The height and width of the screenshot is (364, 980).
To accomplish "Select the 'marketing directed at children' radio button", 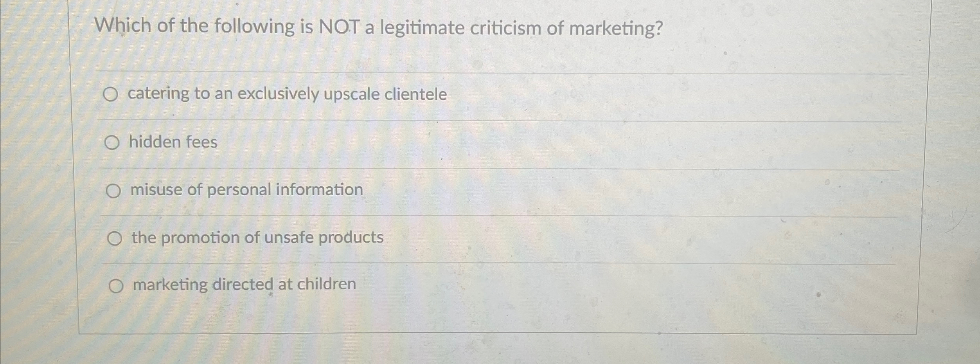I will point(116,287).
